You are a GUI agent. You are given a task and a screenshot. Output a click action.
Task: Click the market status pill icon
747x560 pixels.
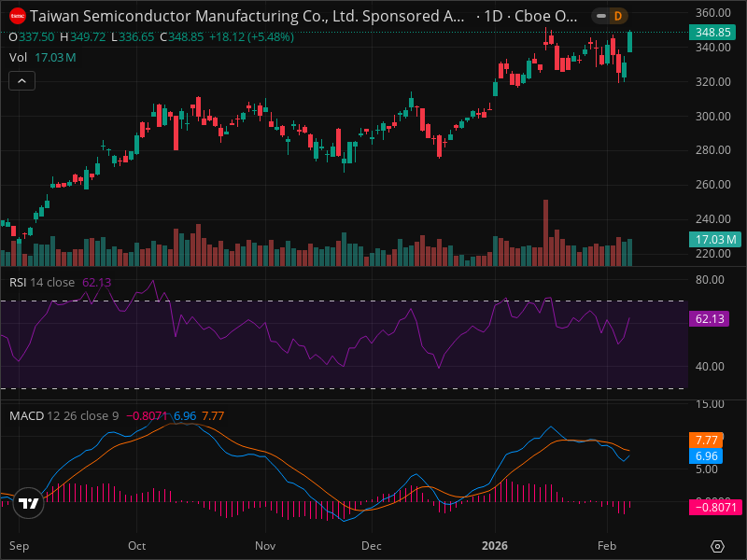pos(601,16)
